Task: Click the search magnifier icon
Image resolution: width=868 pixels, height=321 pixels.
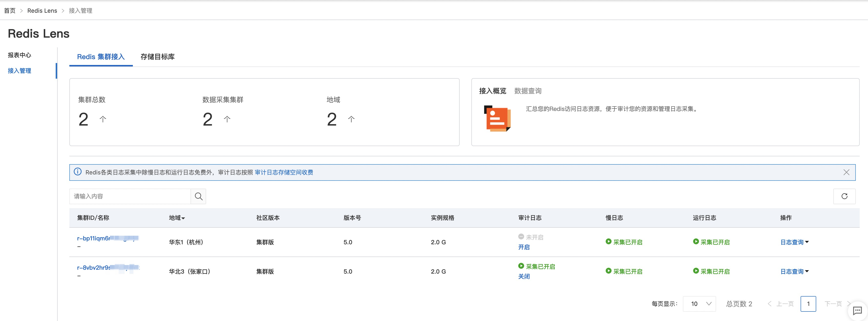Action: point(199,196)
